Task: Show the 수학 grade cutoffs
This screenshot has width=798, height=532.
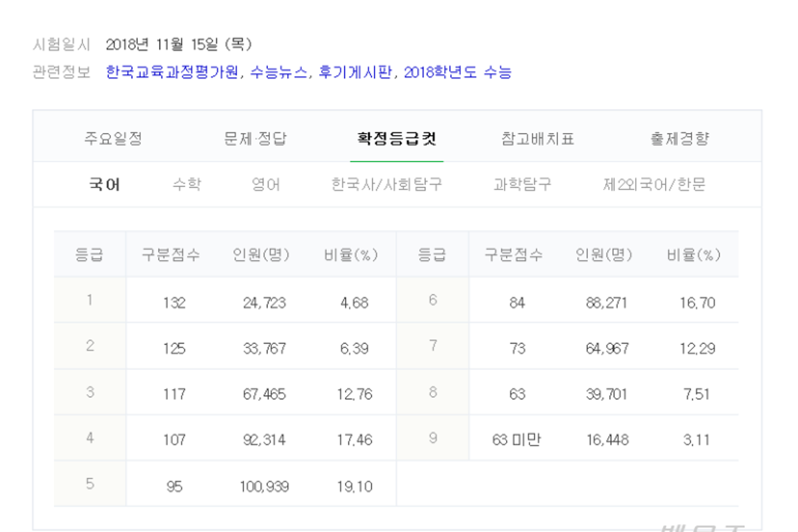Action: [x=186, y=184]
